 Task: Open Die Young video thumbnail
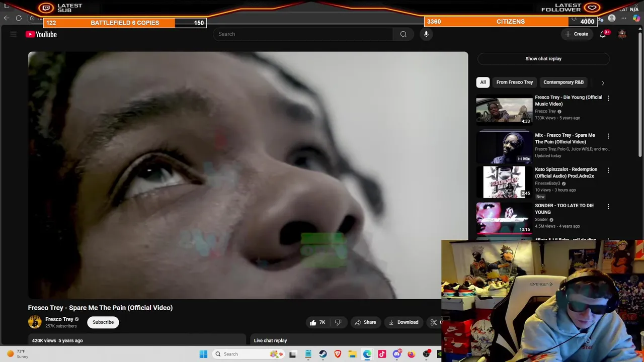coord(504,110)
